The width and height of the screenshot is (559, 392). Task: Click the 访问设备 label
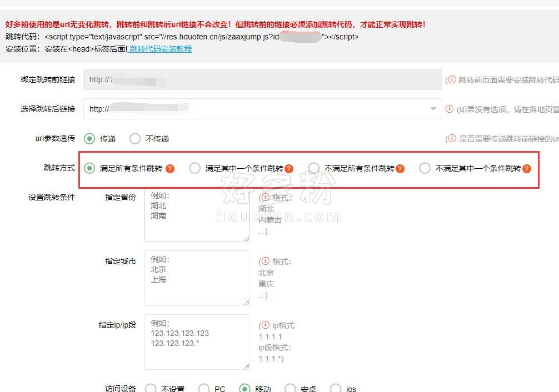(121, 389)
